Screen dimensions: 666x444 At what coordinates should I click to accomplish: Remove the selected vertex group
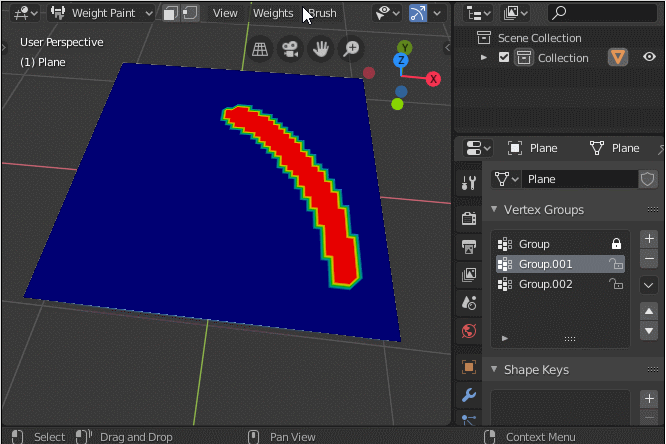click(649, 259)
